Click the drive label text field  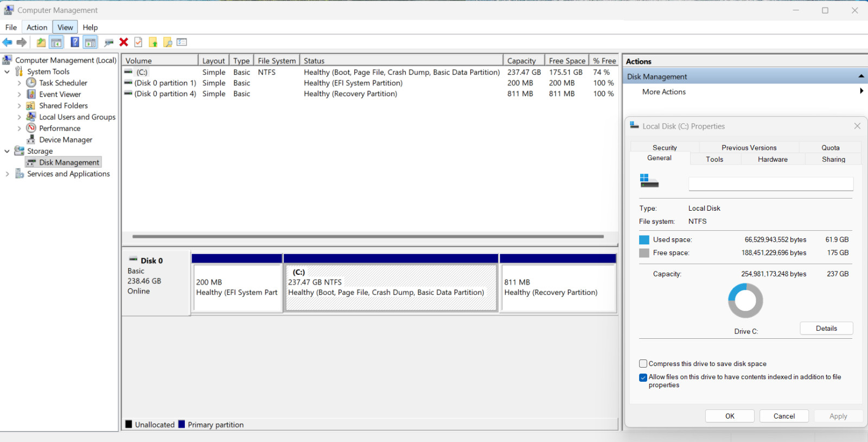click(771, 184)
